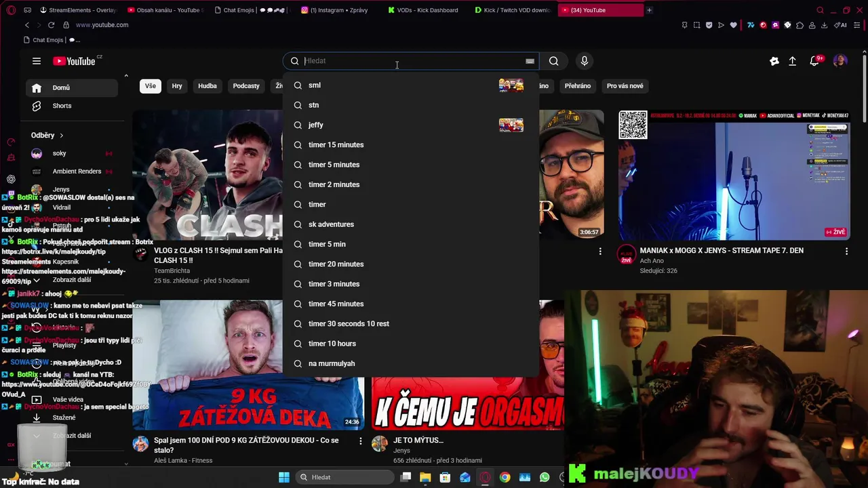This screenshot has height=488, width=868.
Task: Select the Pro vás nové chip
Action: click(x=625, y=86)
